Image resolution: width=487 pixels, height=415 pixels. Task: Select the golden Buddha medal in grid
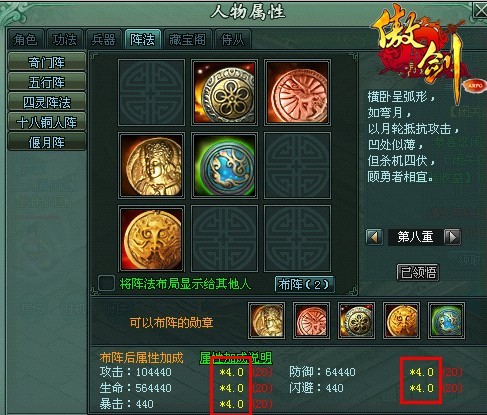[x=151, y=166]
